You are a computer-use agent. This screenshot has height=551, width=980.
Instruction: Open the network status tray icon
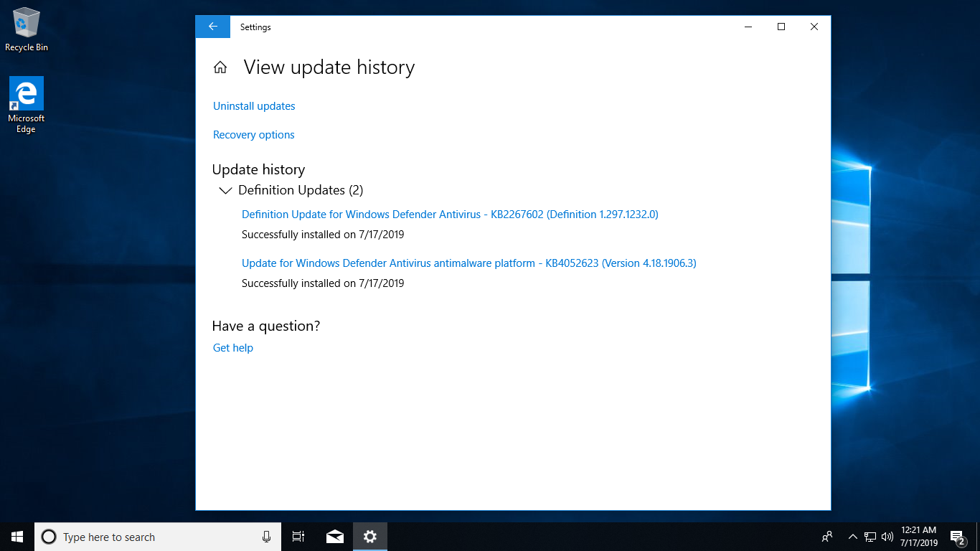870,537
